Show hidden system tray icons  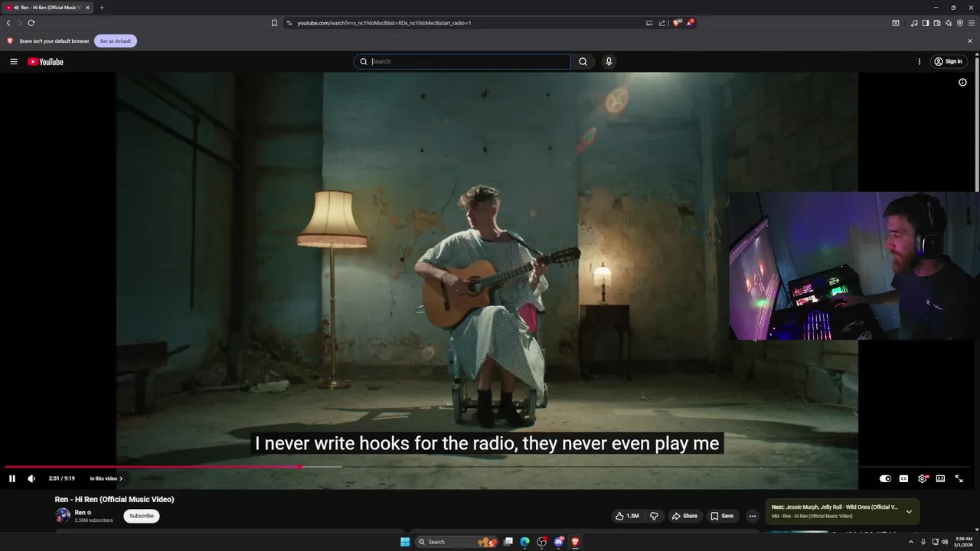911,542
